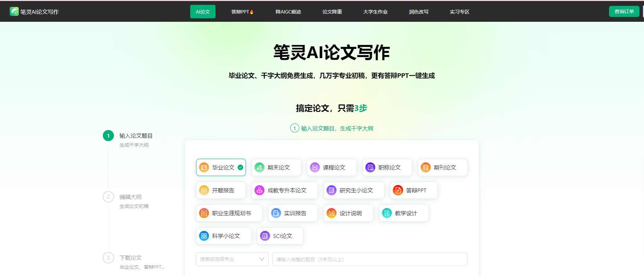Open the AI论文 tab
The width and height of the screenshot is (644, 276).
[203, 12]
